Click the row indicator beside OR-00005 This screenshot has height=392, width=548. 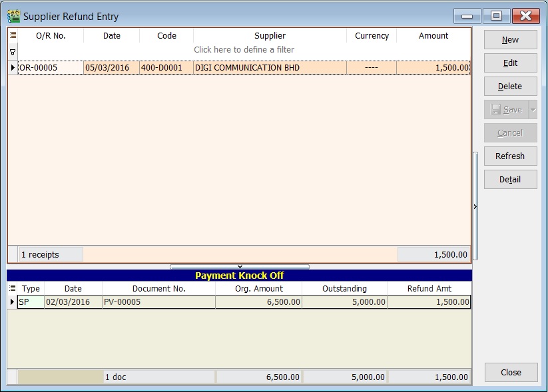13,67
